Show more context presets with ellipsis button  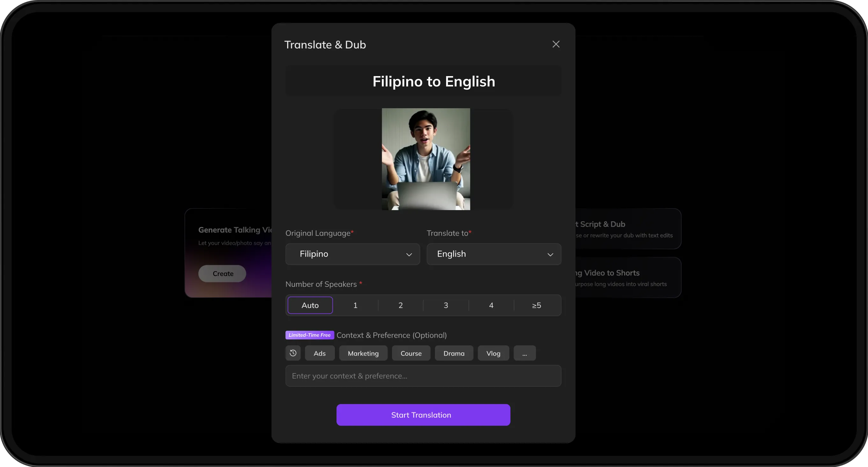click(524, 353)
